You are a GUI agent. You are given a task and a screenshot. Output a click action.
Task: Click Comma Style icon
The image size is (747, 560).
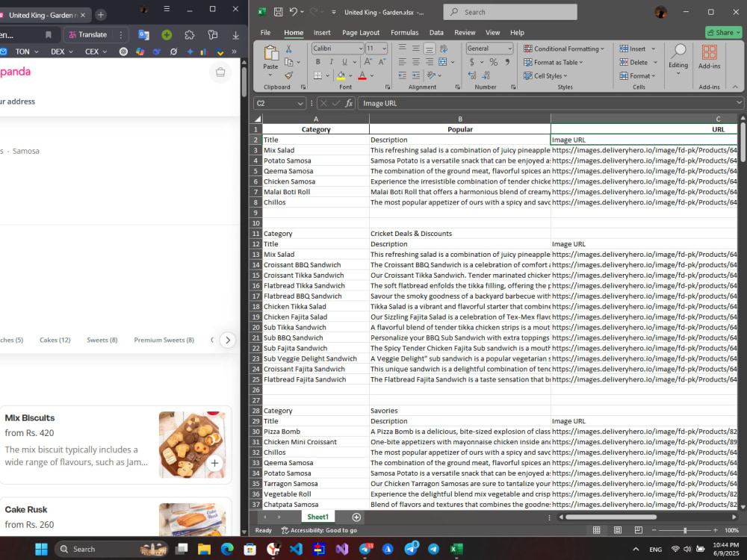[x=507, y=62]
